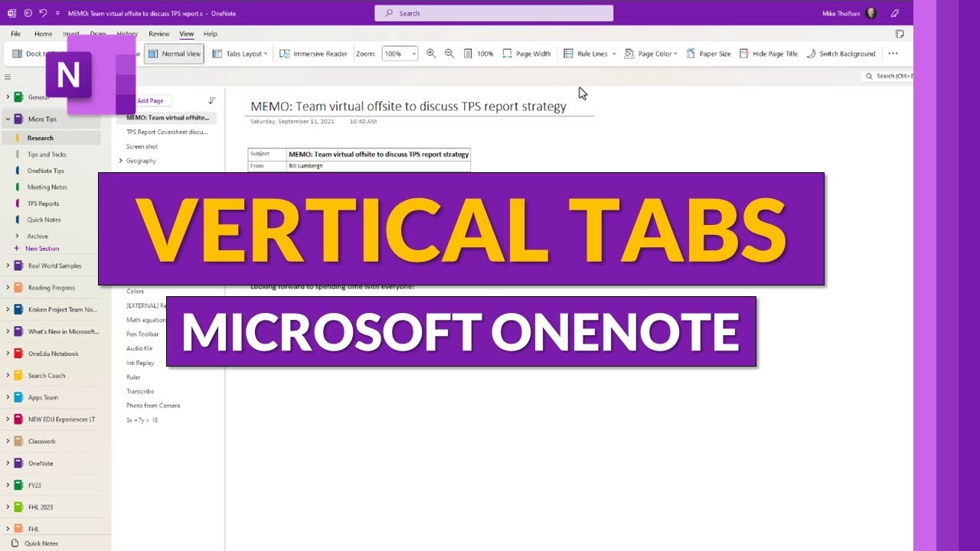
Task: Switch to the Review tab
Action: pos(158,34)
